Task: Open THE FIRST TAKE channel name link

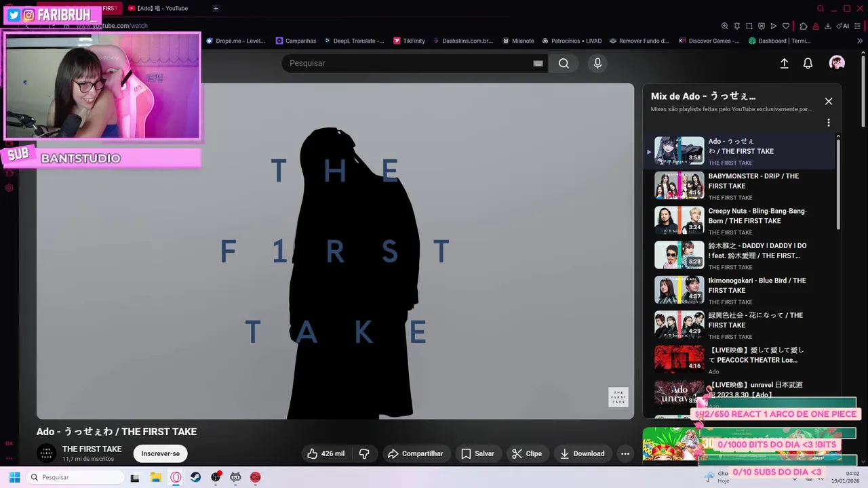Action: click(x=92, y=449)
